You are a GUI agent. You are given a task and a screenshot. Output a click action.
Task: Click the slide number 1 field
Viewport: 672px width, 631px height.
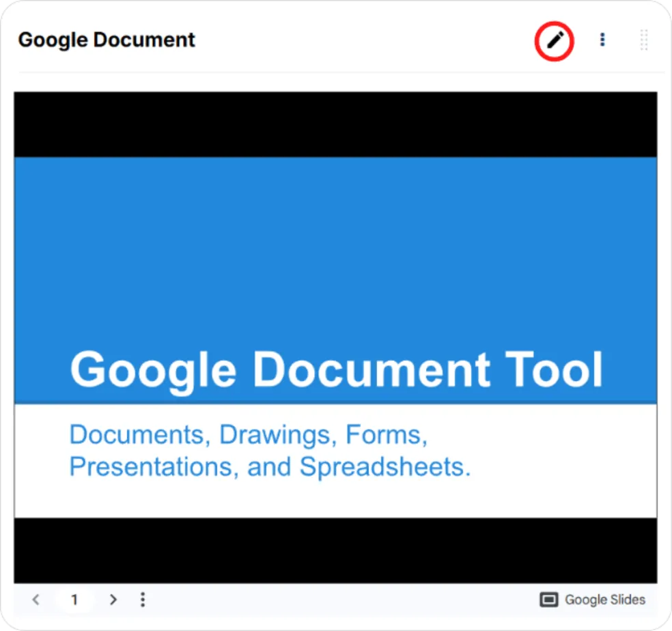74,600
